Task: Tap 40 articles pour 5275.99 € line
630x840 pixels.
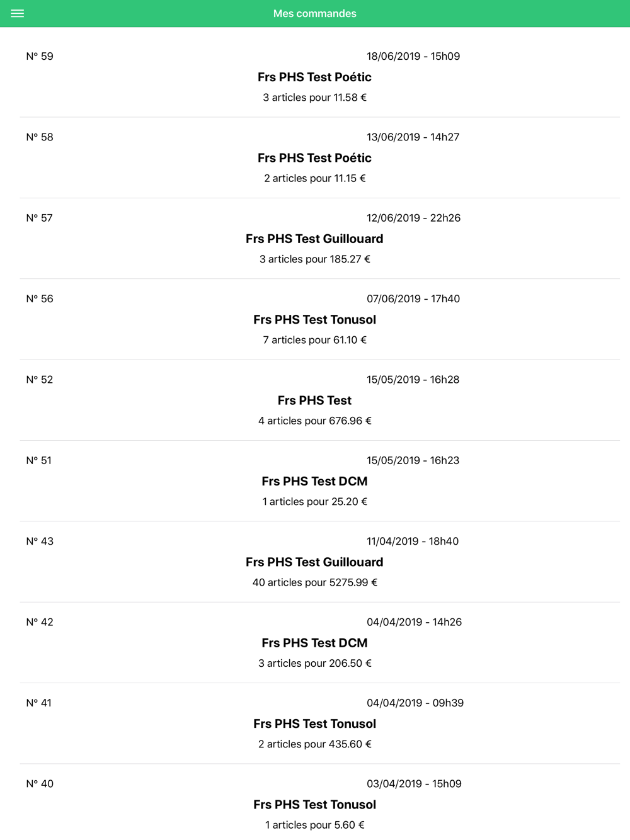Action: click(315, 582)
